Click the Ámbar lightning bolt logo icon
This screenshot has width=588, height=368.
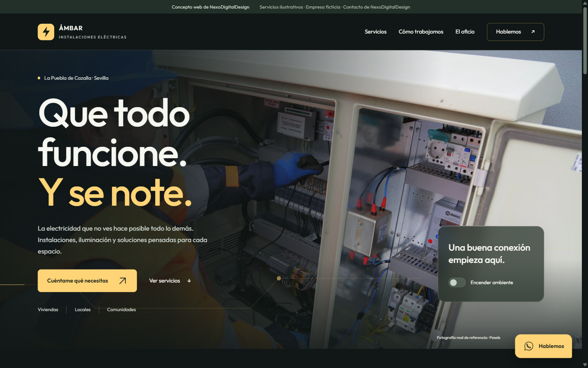pyautogui.click(x=46, y=32)
